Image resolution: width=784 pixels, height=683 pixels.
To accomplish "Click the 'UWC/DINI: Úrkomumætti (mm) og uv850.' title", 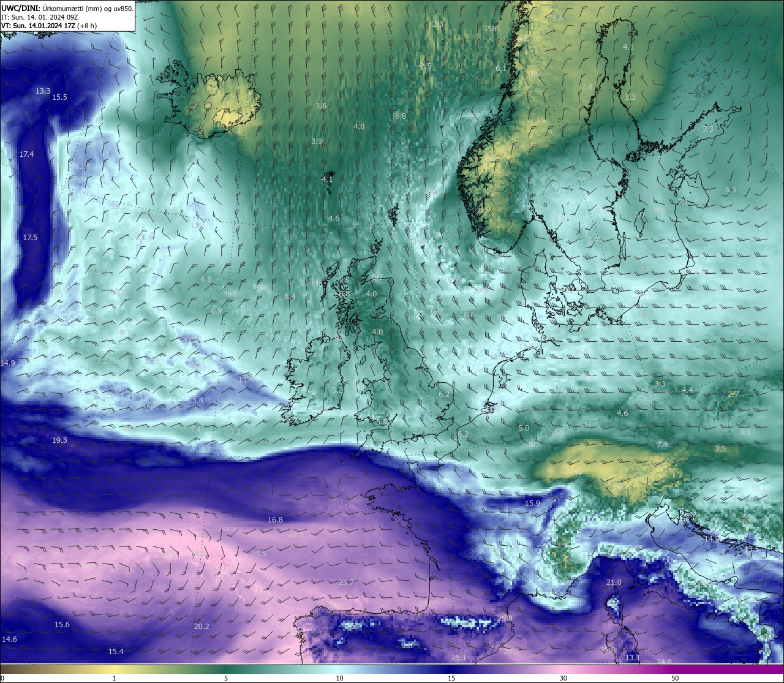I will (x=67, y=9).
